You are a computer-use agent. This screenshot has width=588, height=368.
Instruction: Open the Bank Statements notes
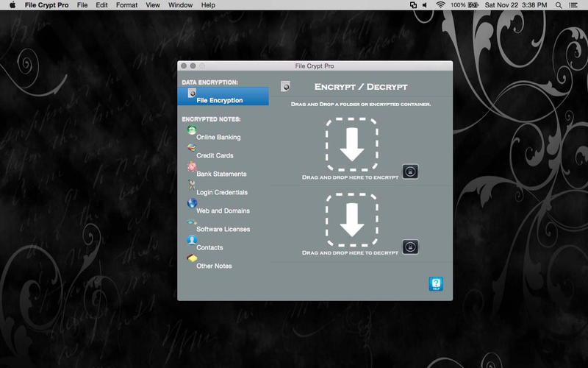[221, 174]
